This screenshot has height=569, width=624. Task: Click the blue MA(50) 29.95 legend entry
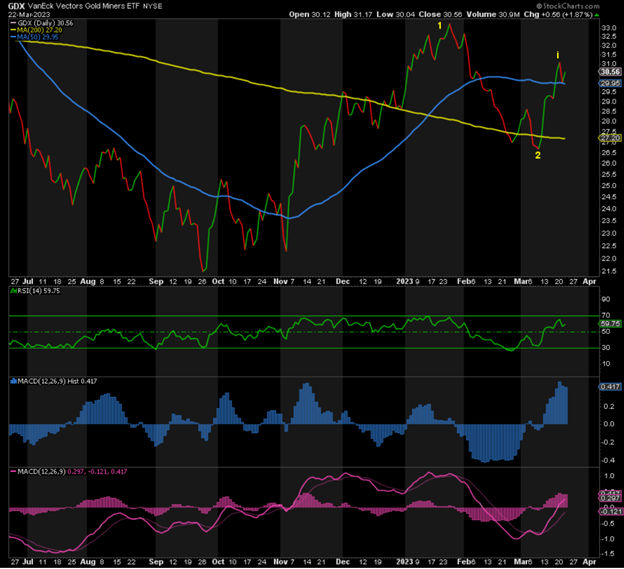coord(35,37)
